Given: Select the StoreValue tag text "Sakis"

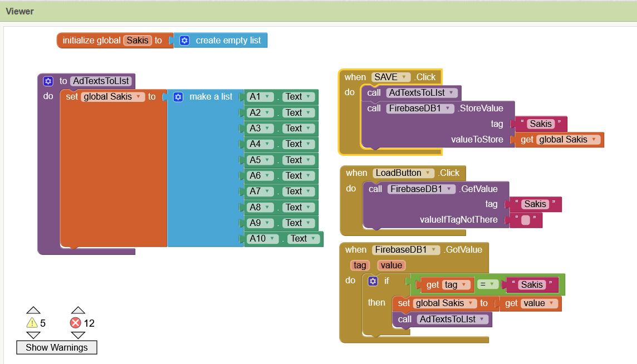Looking at the screenshot, I should click(541, 124).
